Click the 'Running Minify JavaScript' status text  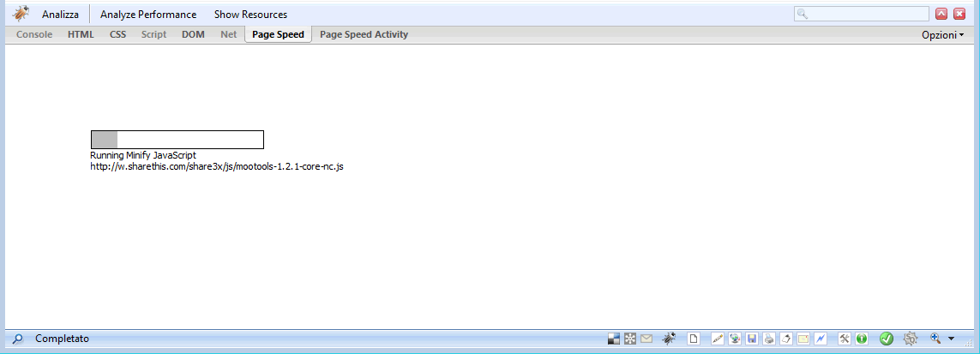[143, 155]
